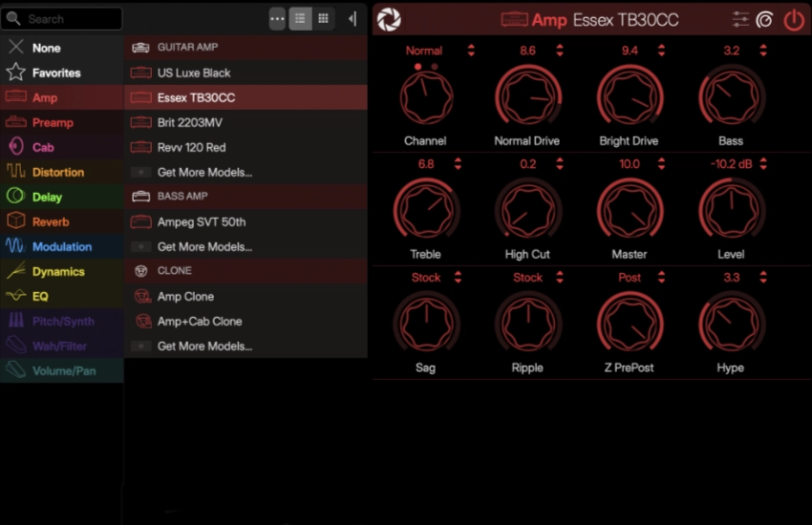Collapse the CLONE section header

pos(246,271)
